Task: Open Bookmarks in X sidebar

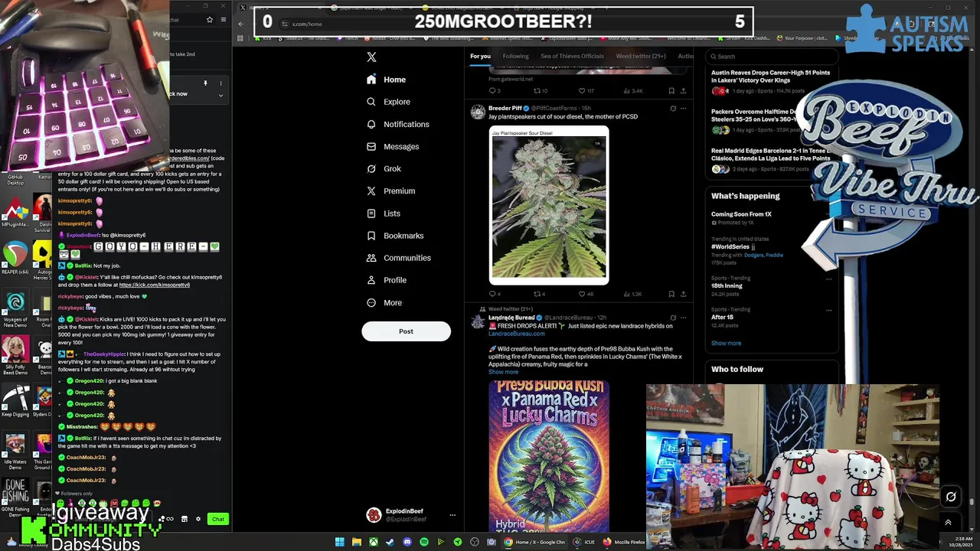Action: click(394, 236)
